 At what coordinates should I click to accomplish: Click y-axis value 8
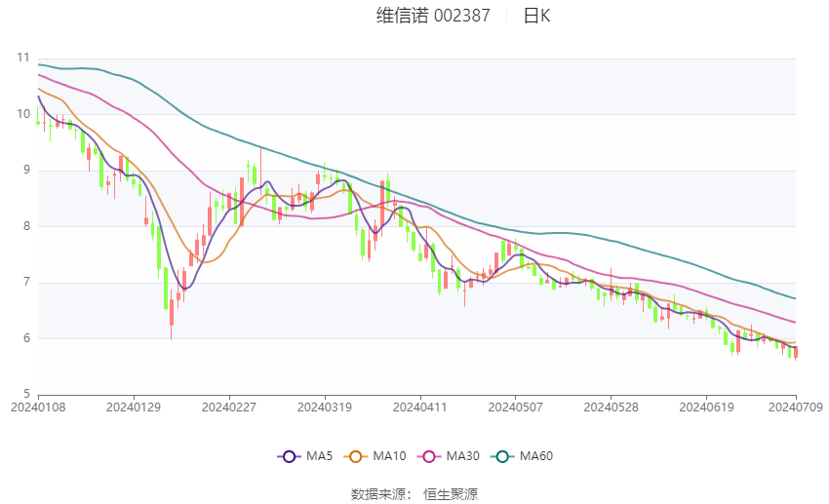click(26, 226)
